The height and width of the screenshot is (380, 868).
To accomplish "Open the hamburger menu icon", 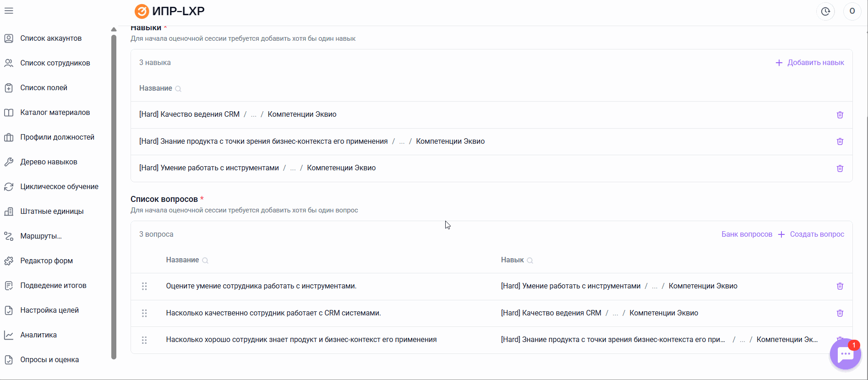I will pos(9,11).
